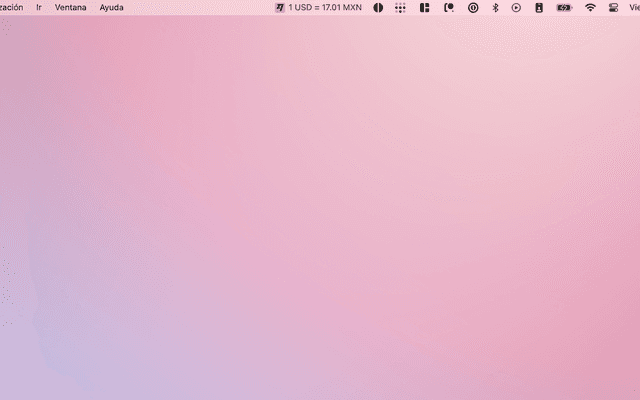Click the panel layout menu bar icon
The width and height of the screenshot is (640, 400).
click(424, 7)
